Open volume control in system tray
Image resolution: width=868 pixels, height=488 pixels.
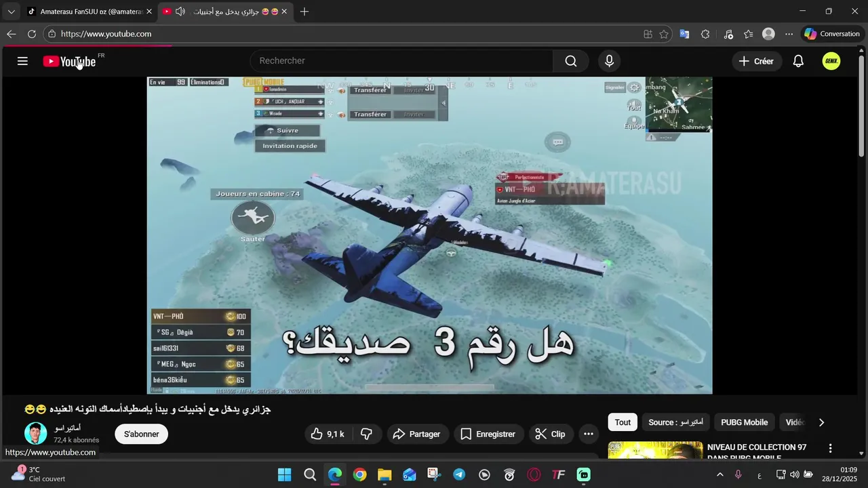[x=795, y=474]
